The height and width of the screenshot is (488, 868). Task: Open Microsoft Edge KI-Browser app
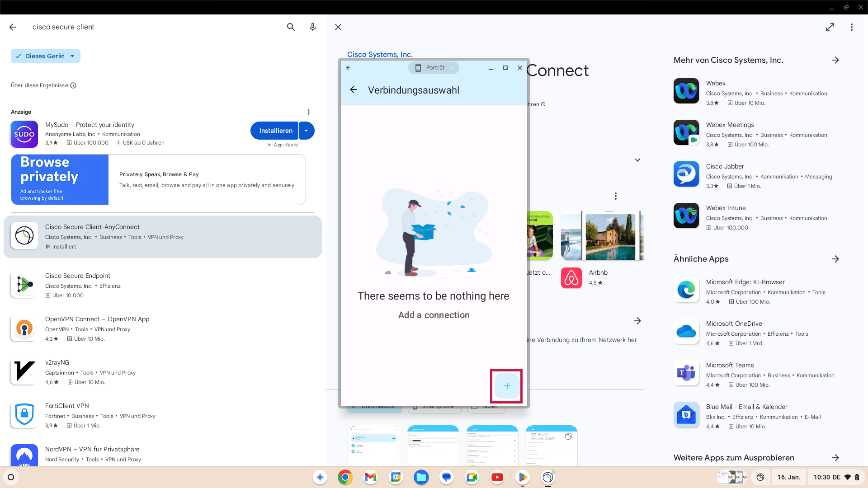click(x=757, y=291)
